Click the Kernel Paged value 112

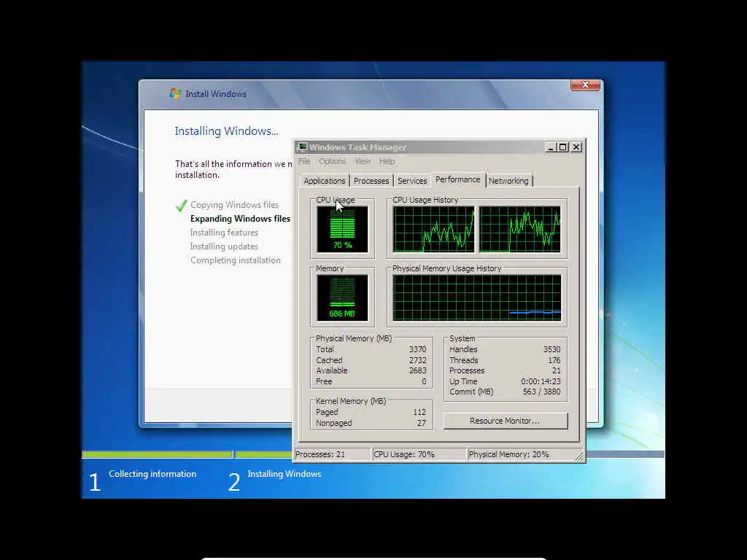click(419, 412)
